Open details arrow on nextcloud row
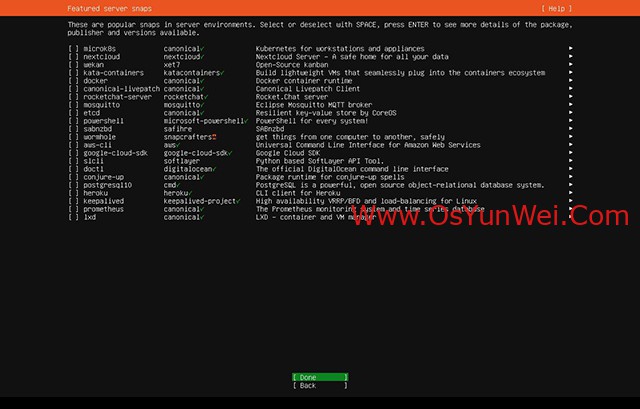The image size is (640, 409). (570, 56)
